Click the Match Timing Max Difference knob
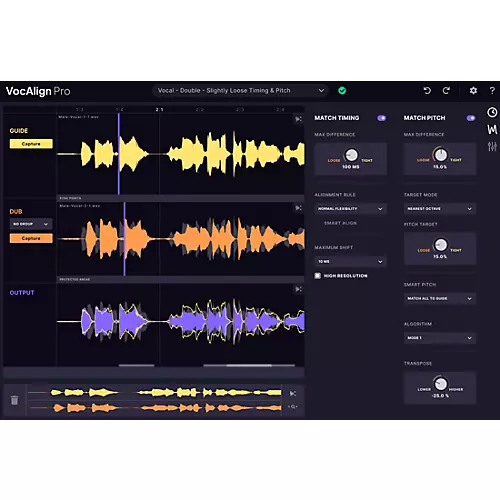 tap(351, 155)
